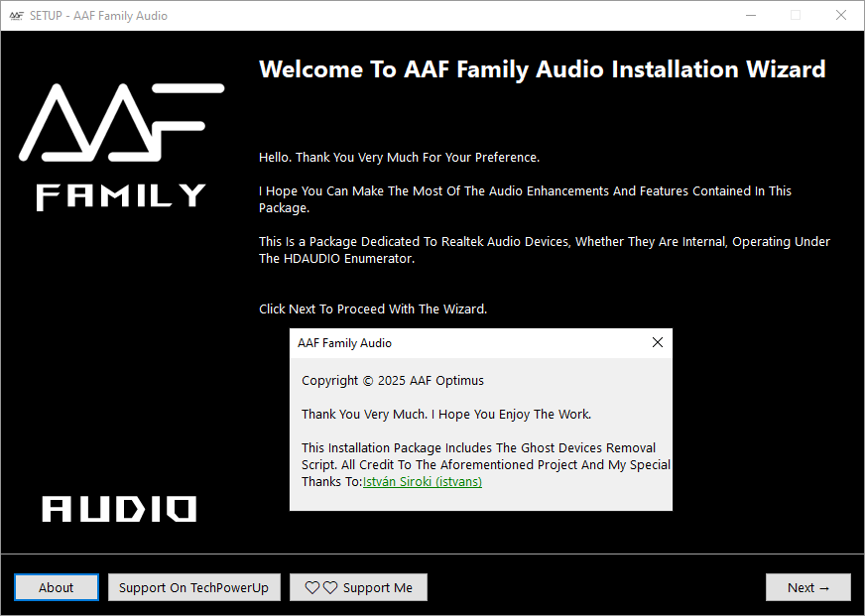
Task: Open the About dialog button
Action: click(57, 587)
